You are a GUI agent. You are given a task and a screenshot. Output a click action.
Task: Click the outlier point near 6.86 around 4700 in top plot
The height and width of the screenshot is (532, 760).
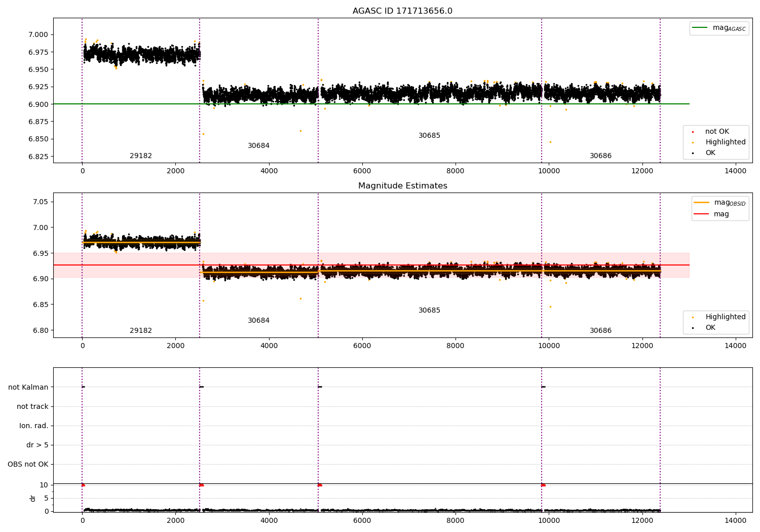pos(300,131)
